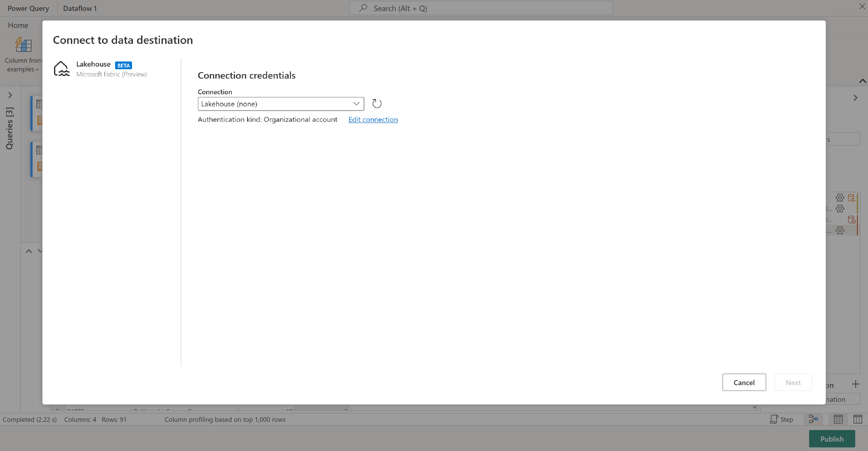Expand the right-side pane chevron
The image size is (868, 451).
(855, 98)
